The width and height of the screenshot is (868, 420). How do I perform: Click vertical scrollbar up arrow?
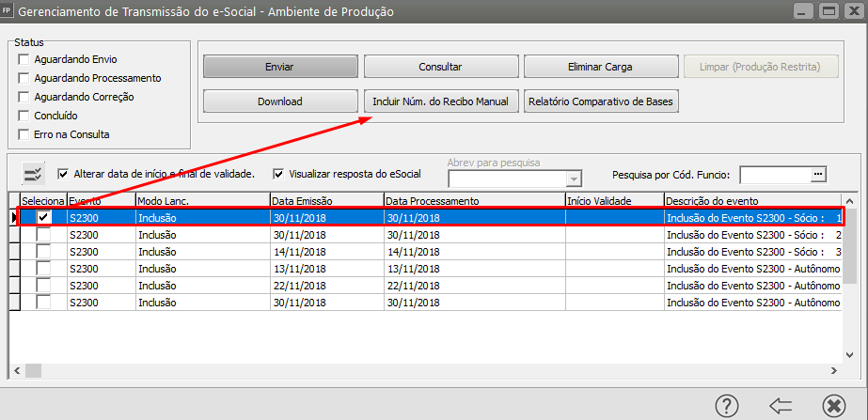(x=850, y=201)
